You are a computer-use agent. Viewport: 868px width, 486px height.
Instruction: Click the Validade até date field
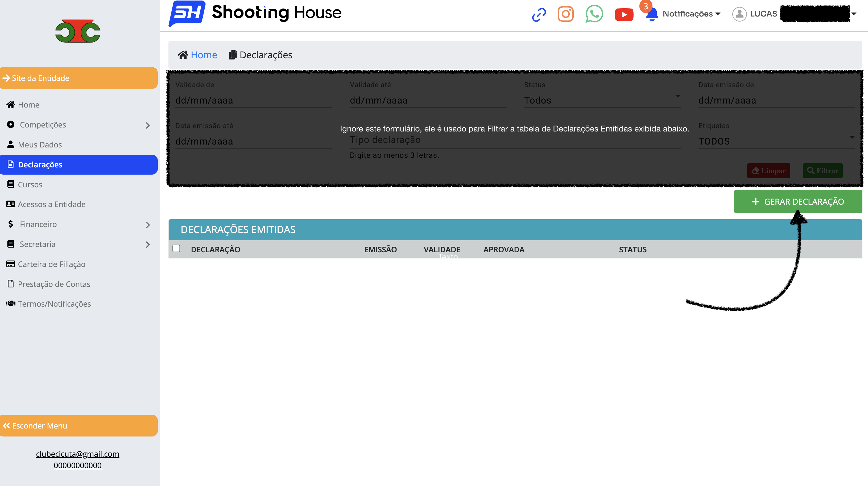point(428,100)
